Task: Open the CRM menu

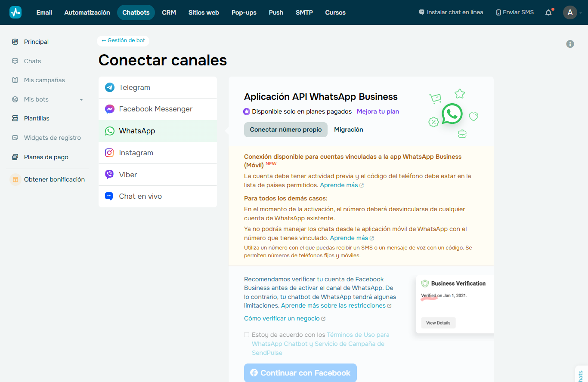Action: pyautogui.click(x=169, y=12)
